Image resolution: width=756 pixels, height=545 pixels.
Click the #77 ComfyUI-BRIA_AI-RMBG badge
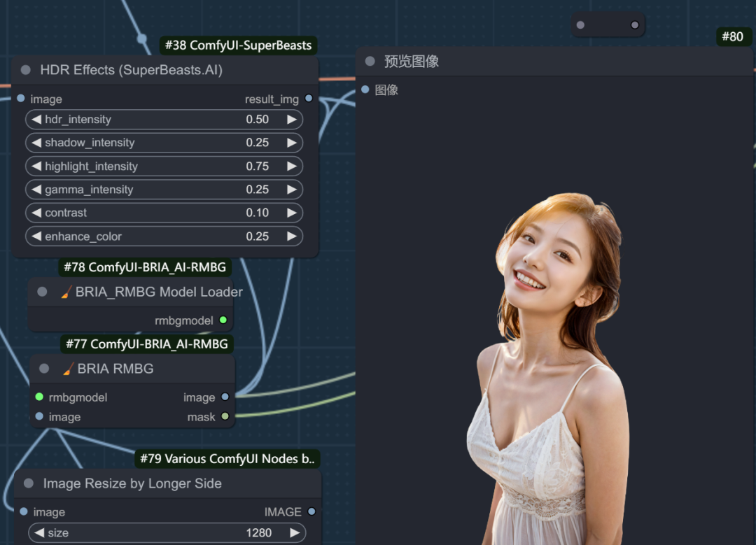click(147, 344)
